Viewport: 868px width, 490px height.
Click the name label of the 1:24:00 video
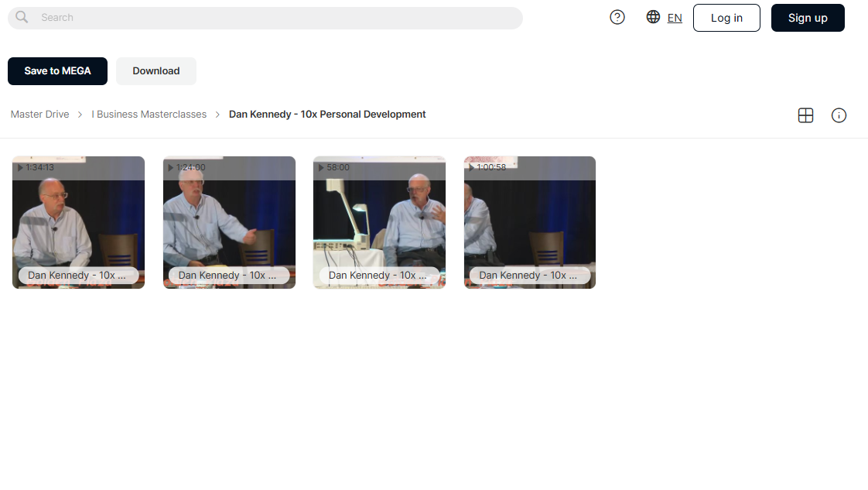pos(229,275)
